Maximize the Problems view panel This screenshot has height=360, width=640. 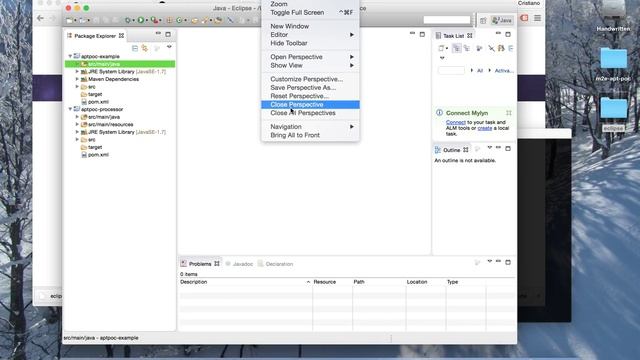(508, 262)
